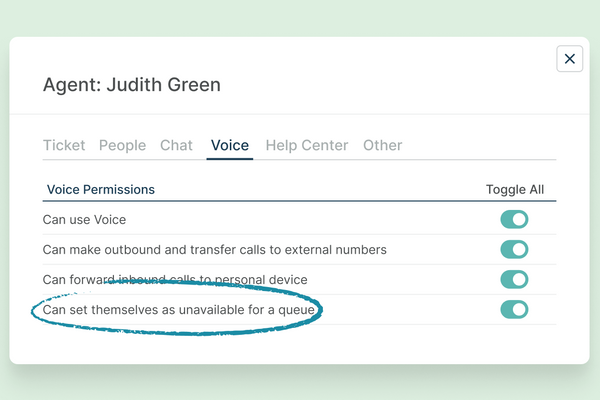The height and width of the screenshot is (400, 600).
Task: Switch to the Ticket tab
Action: tap(64, 145)
